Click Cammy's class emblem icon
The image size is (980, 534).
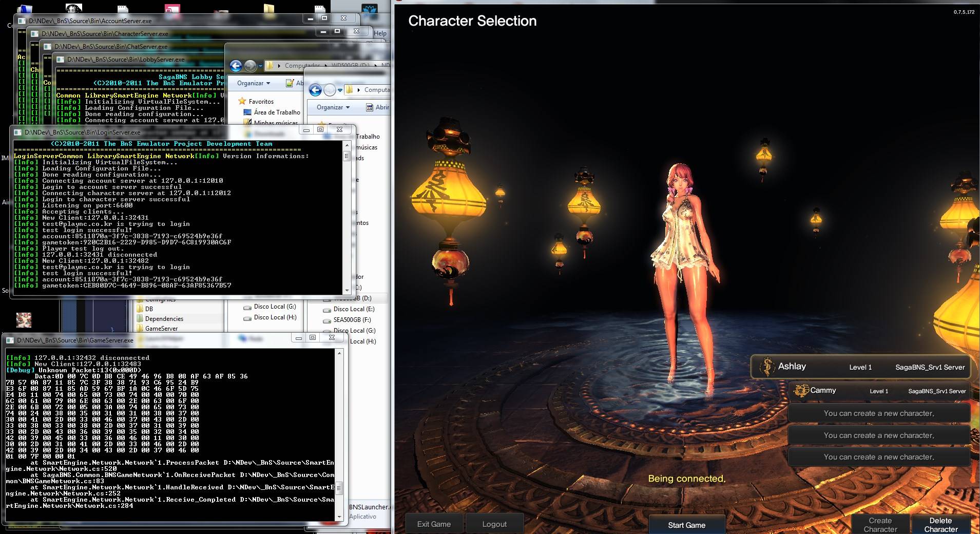pos(801,391)
